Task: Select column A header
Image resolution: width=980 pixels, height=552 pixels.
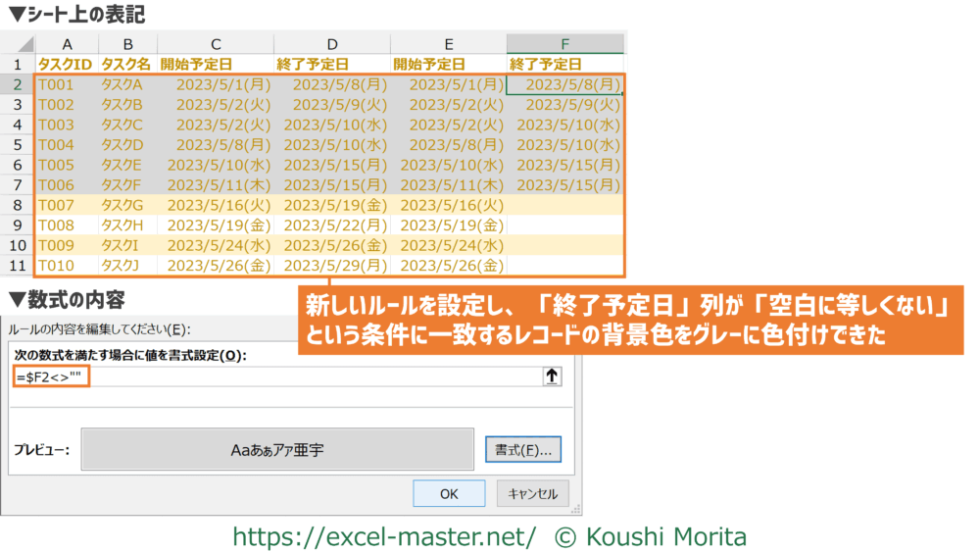Action: coord(67,44)
